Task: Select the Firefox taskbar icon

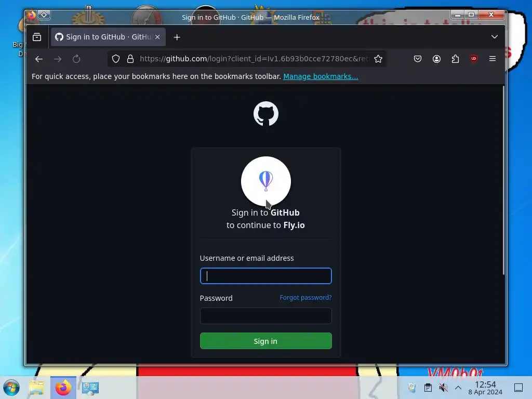Action: [63, 388]
